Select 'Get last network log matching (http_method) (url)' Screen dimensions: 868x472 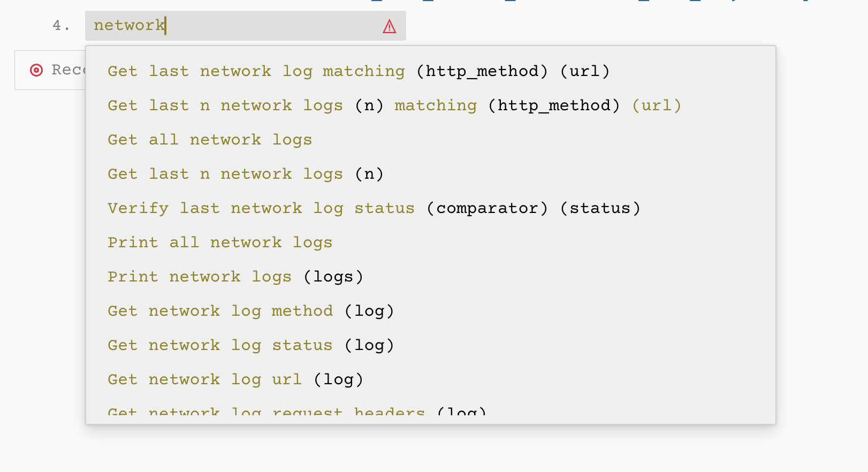431,71
